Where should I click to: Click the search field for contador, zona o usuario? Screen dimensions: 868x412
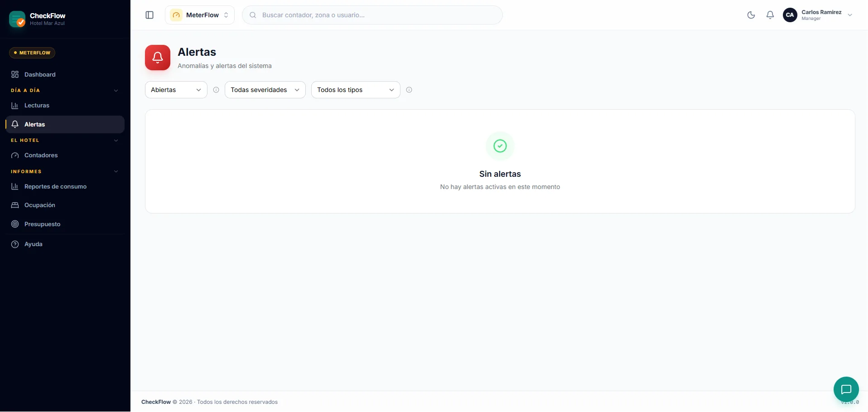pyautogui.click(x=372, y=15)
